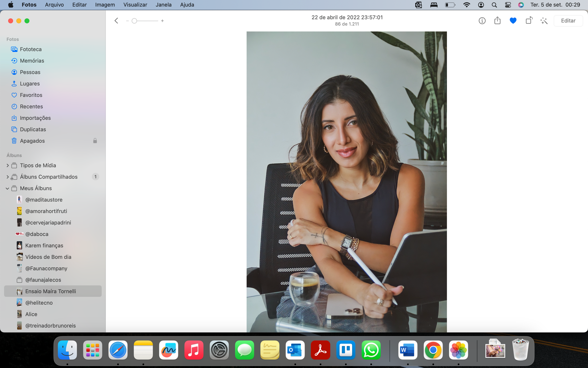588x368 pixels.
Task: Open the Imagem menu
Action: 105,5
